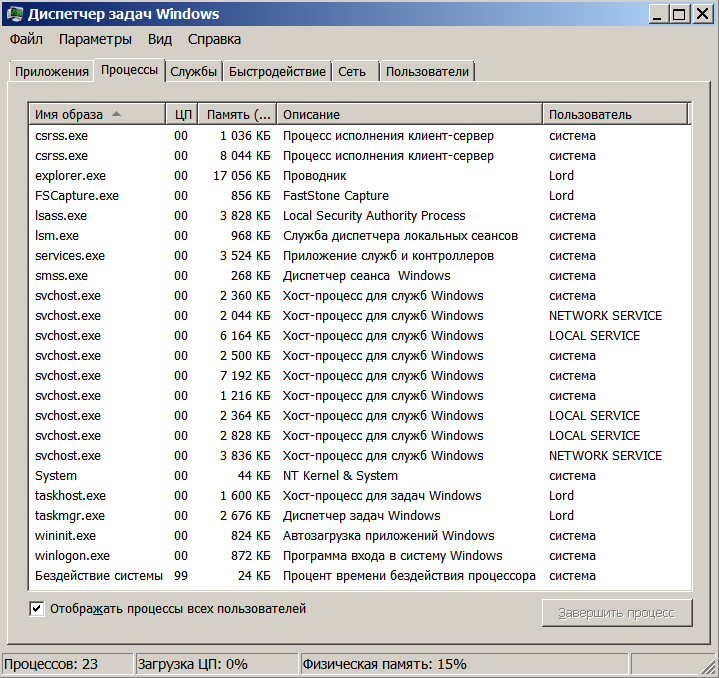This screenshot has height=678, width=719.
Task: Click the Программа входа в систему Windows description
Action: click(x=393, y=556)
